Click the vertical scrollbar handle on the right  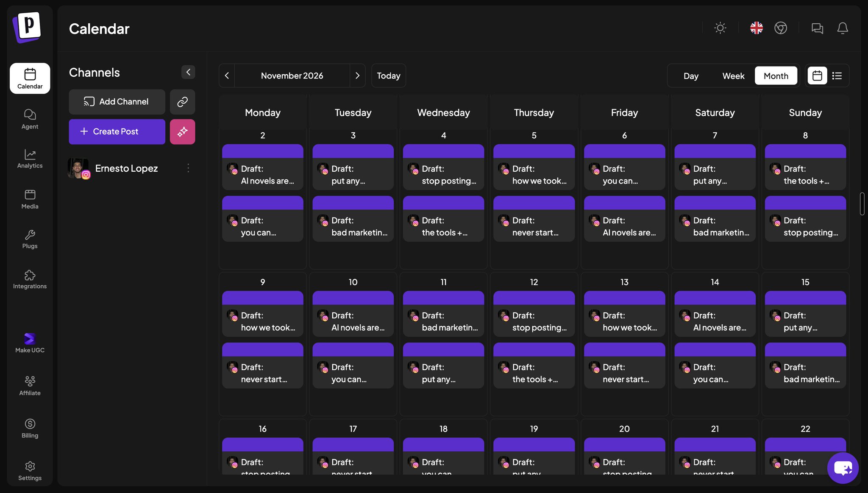pos(862,204)
